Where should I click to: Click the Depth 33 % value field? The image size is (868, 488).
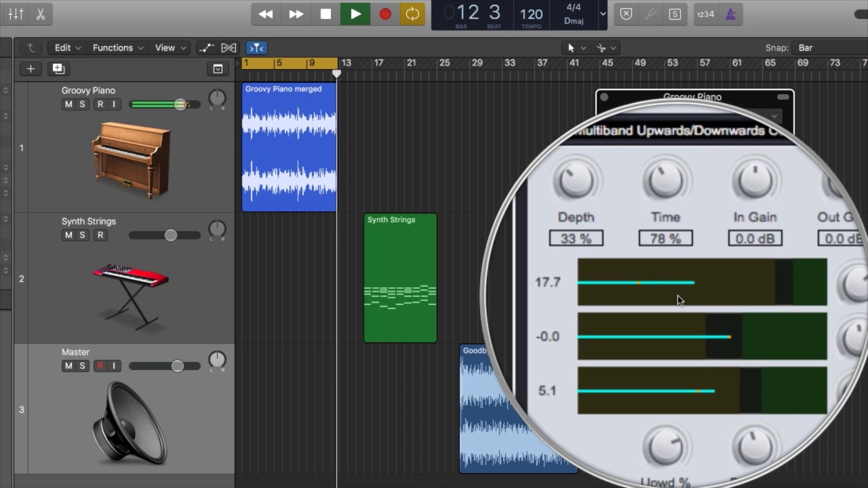click(576, 239)
